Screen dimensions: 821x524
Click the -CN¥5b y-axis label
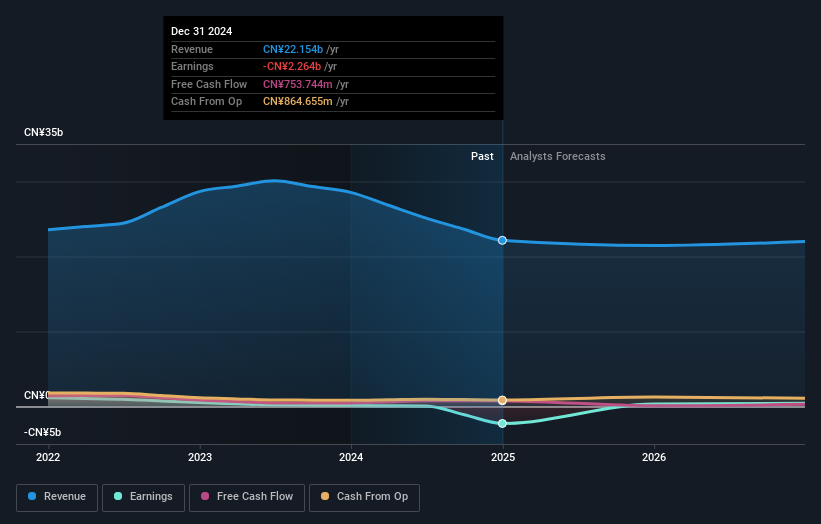click(x=42, y=432)
